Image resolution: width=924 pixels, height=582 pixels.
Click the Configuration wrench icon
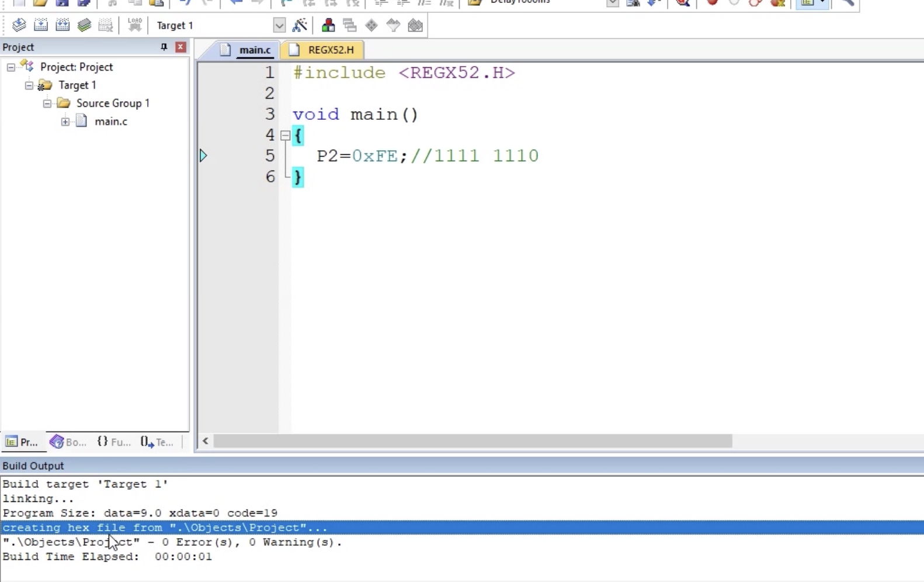847,2
